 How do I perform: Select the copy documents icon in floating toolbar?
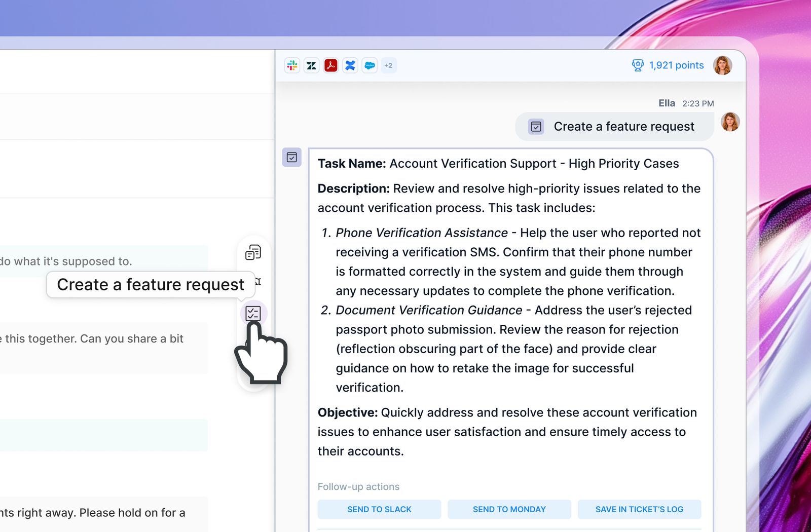click(x=253, y=251)
